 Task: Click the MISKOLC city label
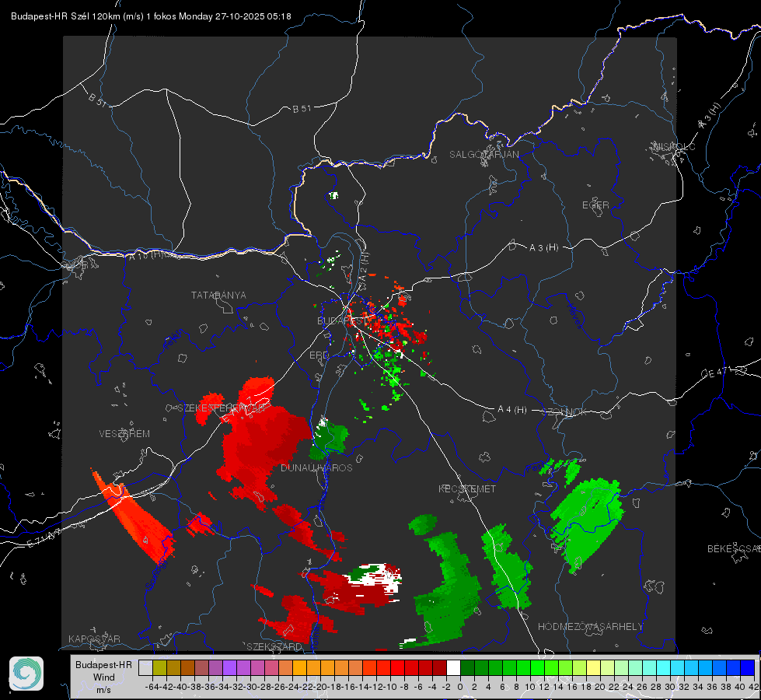674,146
